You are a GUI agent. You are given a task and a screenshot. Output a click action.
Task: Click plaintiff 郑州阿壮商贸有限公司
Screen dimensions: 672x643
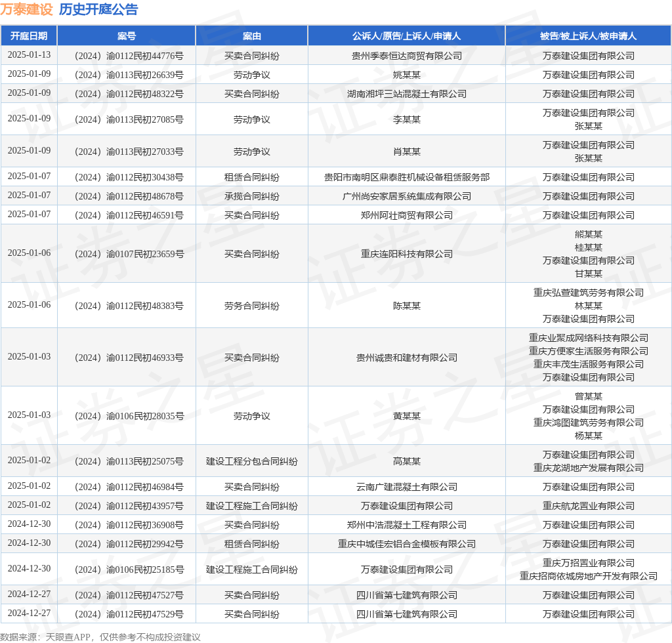click(x=407, y=215)
